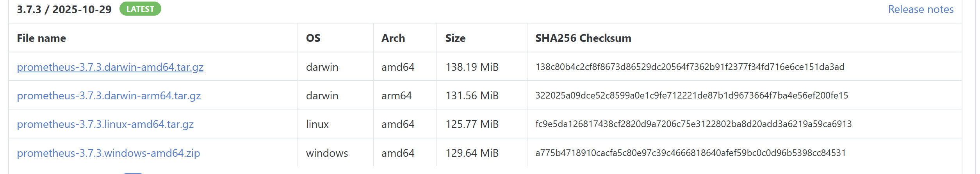Click the File name column header
Viewport: 980px width, 174px height.
pos(41,38)
